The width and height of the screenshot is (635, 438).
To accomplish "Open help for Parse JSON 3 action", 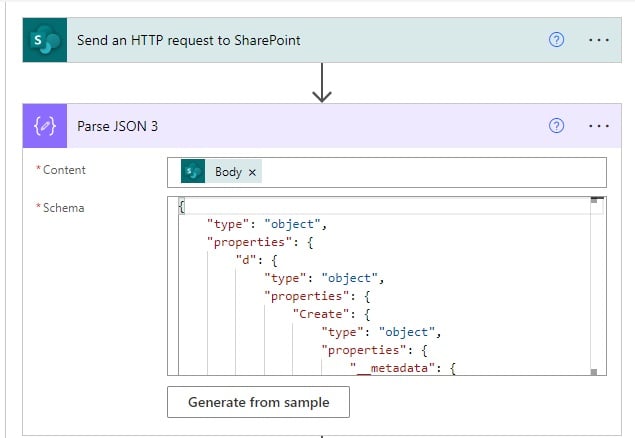I will coord(556,126).
